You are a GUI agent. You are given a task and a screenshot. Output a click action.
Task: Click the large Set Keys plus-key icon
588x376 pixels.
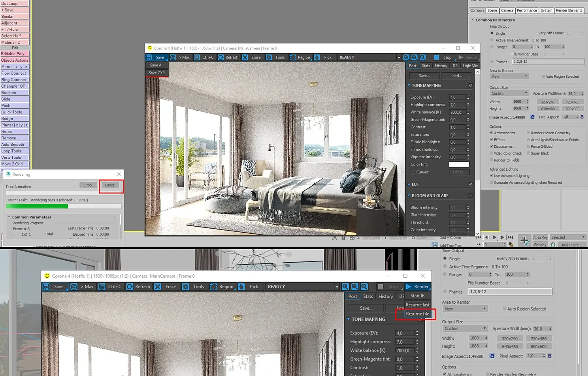point(524,240)
